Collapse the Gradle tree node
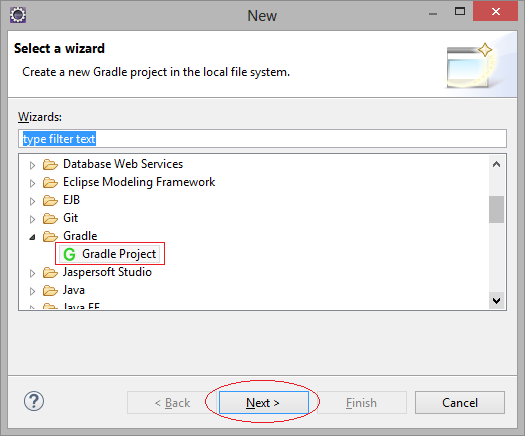This screenshot has height=436, width=525. (32, 237)
